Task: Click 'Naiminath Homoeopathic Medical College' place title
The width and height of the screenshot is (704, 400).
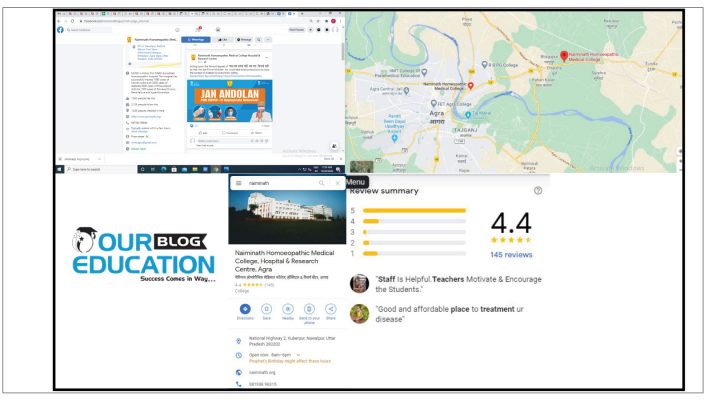Action: click(x=284, y=261)
